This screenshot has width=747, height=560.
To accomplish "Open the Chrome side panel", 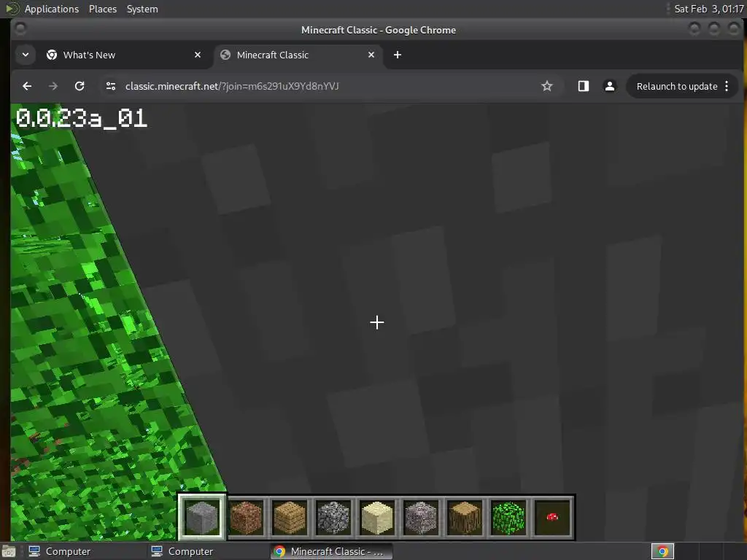I will tap(583, 86).
